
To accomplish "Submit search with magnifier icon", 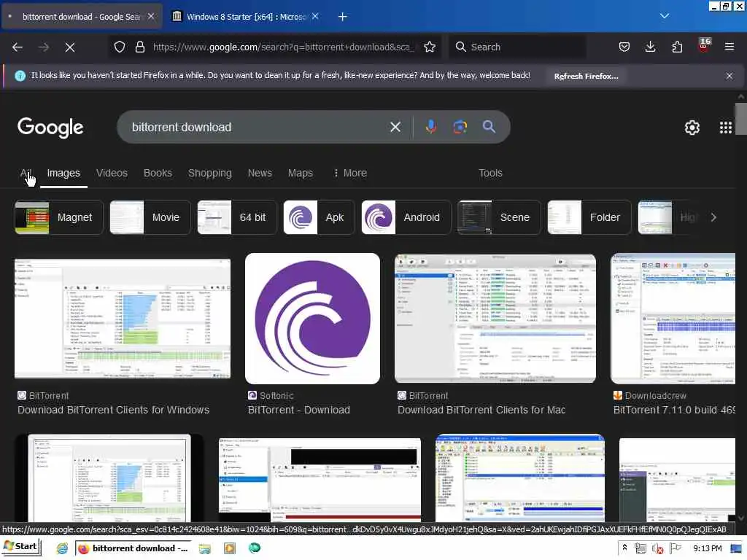I will coord(489,127).
